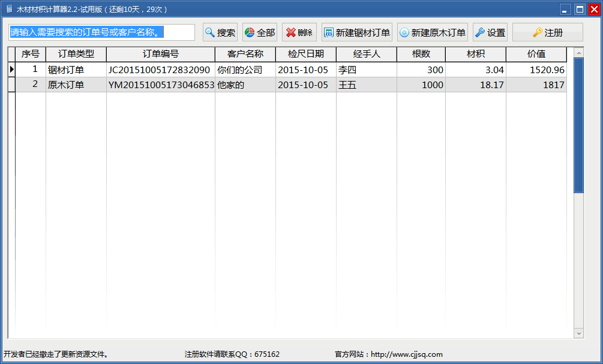The height and width of the screenshot is (364, 603).
Task: Click the 检尺日期 column header
Action: [x=305, y=54]
